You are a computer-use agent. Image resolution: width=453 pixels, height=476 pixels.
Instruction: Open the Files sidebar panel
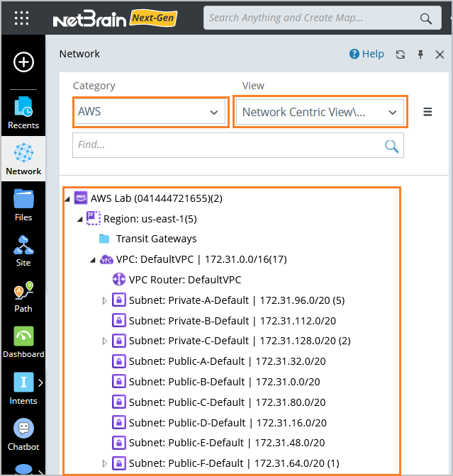pyautogui.click(x=23, y=205)
